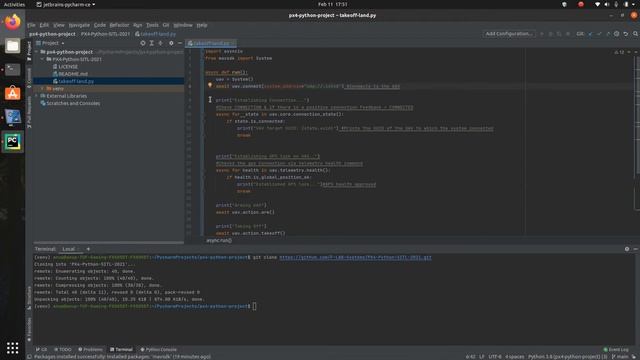The height and width of the screenshot is (360, 640).
Task: Click the yellow intention lightbulb in the editor
Action: pos(210,86)
